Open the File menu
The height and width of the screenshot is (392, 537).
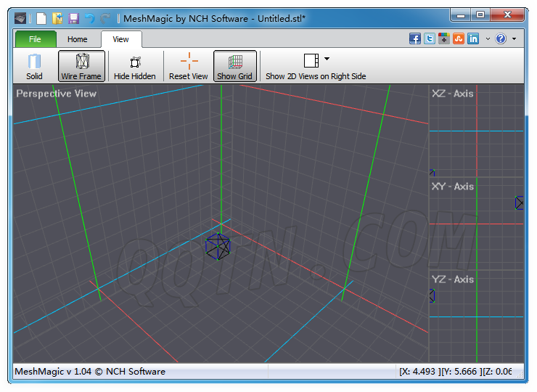pyautogui.click(x=34, y=40)
